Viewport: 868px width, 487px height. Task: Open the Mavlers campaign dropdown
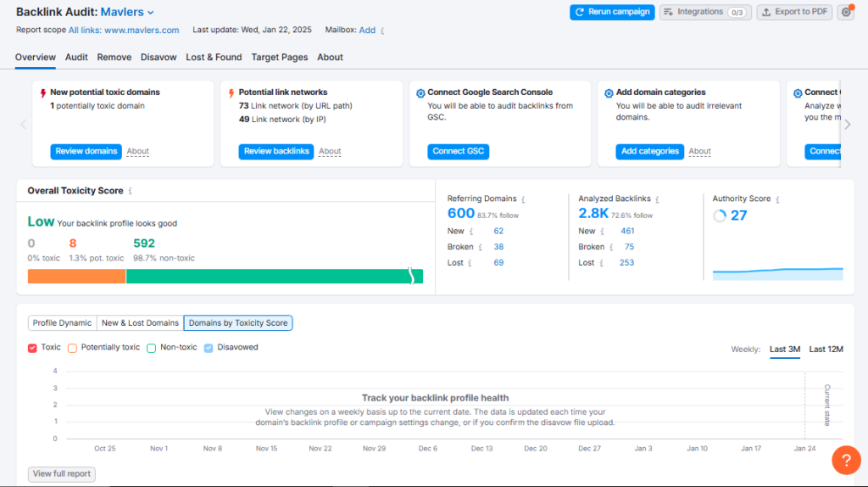coord(127,12)
